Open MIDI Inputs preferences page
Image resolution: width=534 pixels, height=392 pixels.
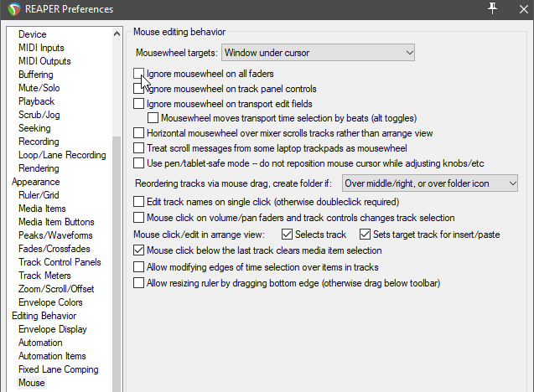41,48
